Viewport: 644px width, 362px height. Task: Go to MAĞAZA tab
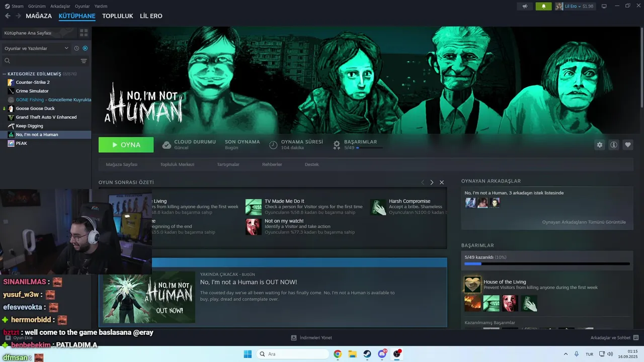pyautogui.click(x=39, y=16)
